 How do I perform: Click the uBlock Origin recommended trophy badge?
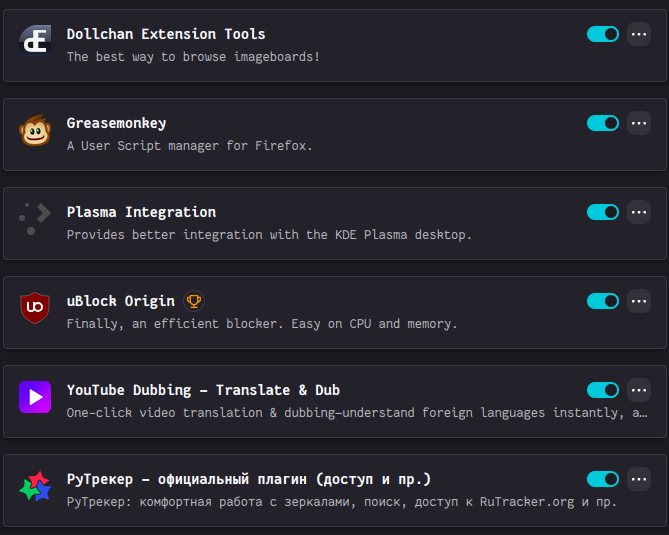(194, 301)
